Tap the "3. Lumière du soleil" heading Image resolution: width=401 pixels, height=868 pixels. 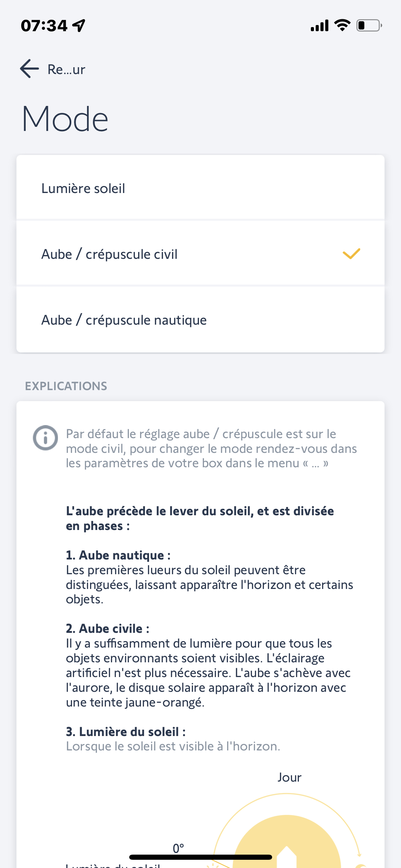coord(126,732)
